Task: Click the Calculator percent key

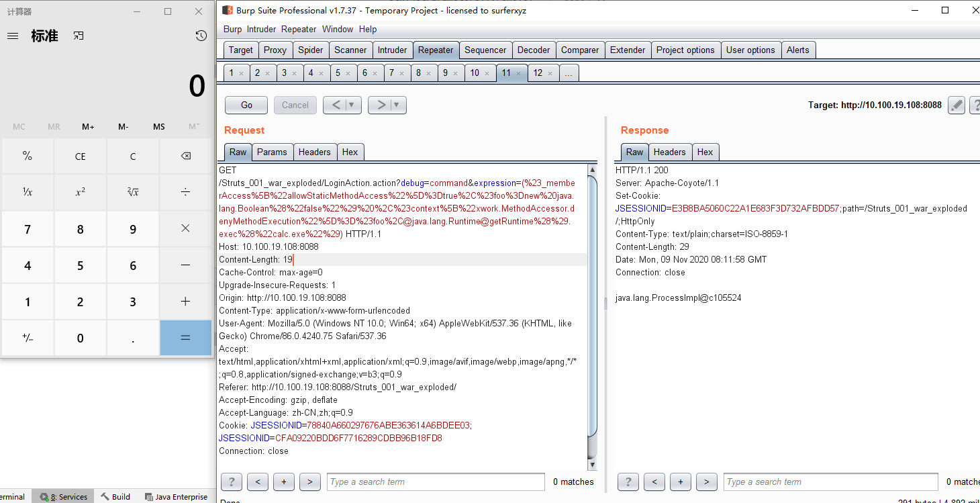Action: click(28, 156)
